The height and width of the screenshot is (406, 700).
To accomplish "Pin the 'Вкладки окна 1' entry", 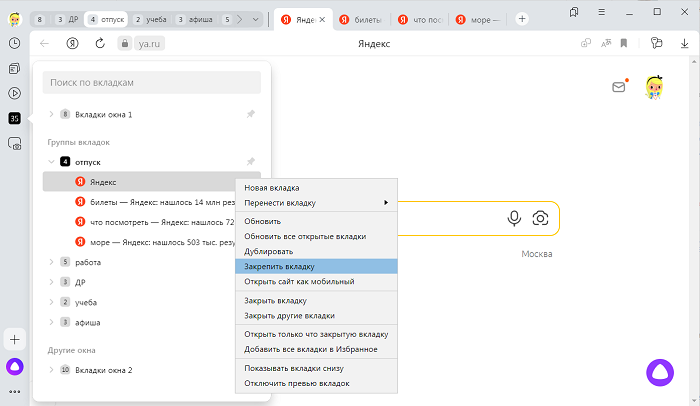I will pyautogui.click(x=251, y=114).
